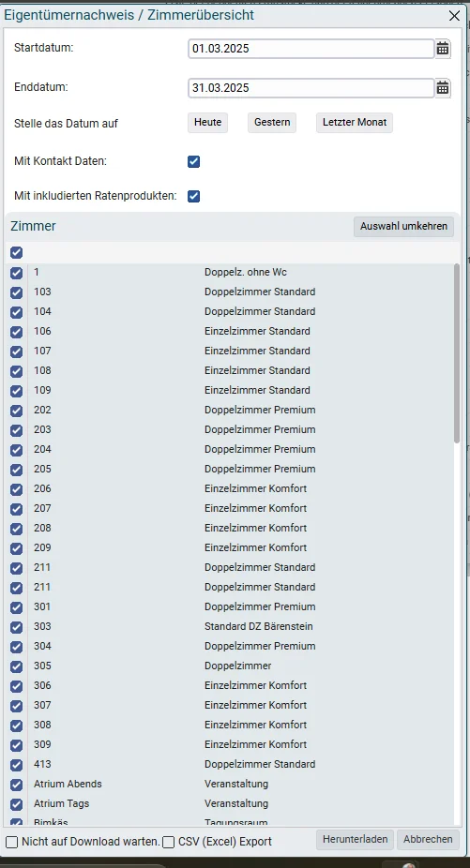This screenshot has height=868, width=470.
Task: Uncheck room 308 checkbox
Action: point(17,726)
